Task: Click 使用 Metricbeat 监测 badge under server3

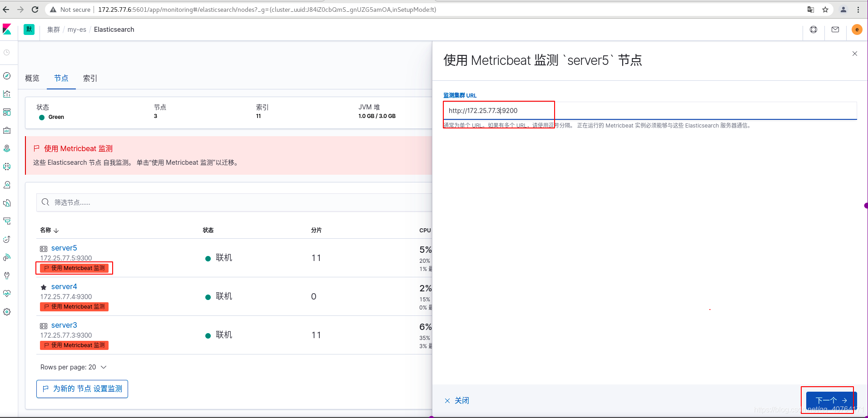Action: (74, 345)
